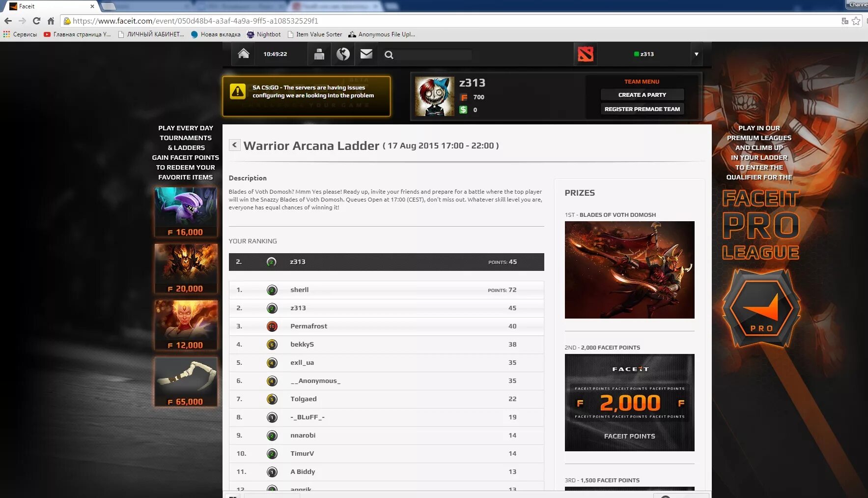
Task: Click the translate page icon
Action: coord(845,21)
